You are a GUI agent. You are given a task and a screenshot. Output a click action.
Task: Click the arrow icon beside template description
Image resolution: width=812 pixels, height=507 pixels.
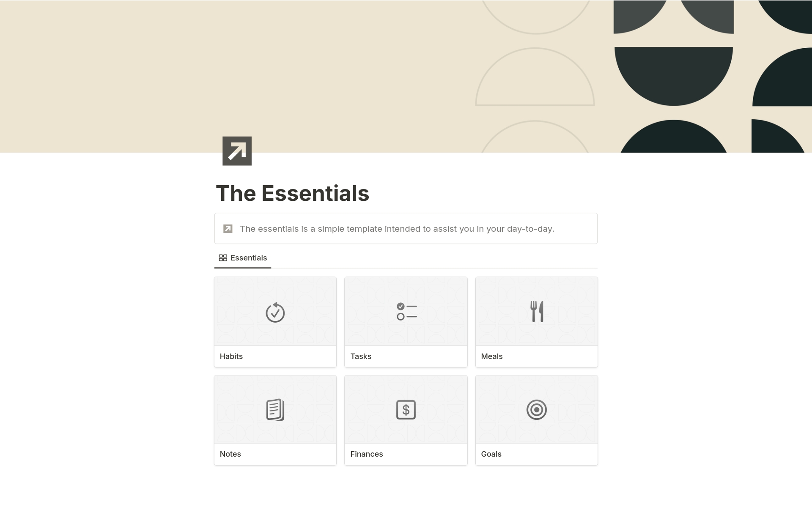(228, 228)
